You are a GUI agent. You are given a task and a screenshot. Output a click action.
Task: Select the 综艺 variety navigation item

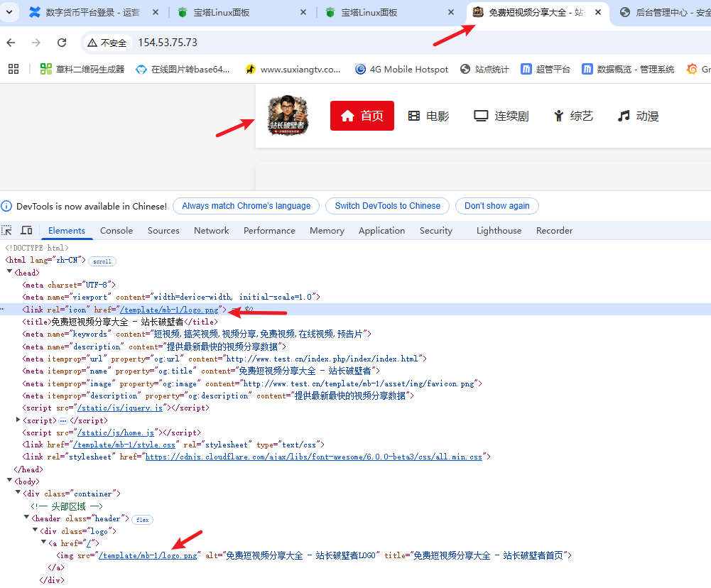[x=572, y=116]
